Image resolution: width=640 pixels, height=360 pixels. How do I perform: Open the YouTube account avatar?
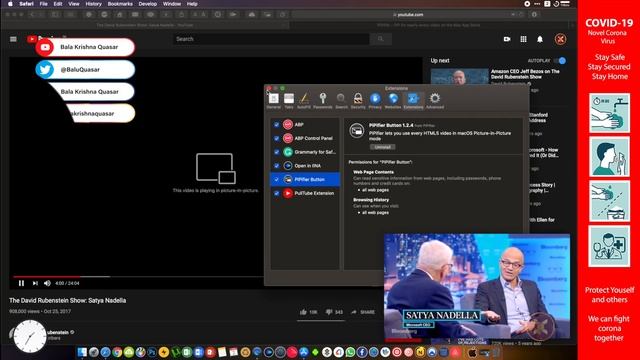point(560,39)
